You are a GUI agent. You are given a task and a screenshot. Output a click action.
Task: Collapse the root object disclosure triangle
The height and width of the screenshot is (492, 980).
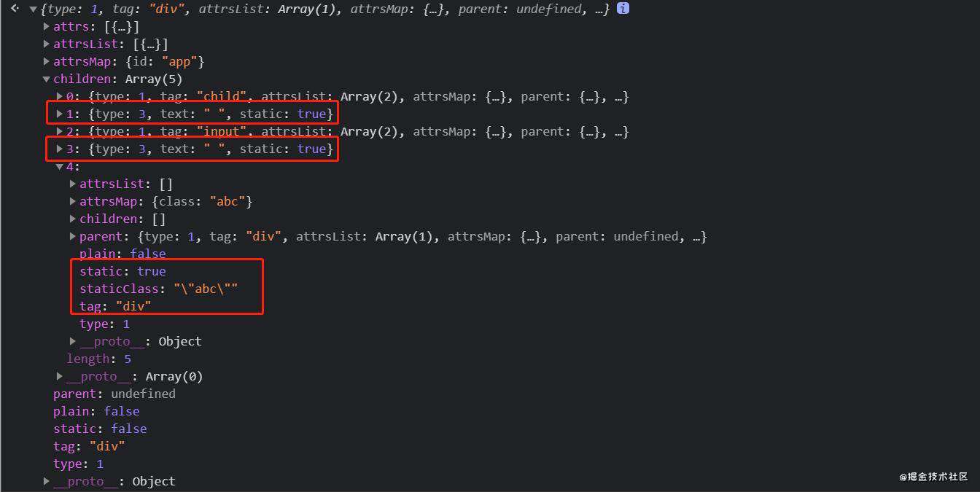tap(33, 9)
